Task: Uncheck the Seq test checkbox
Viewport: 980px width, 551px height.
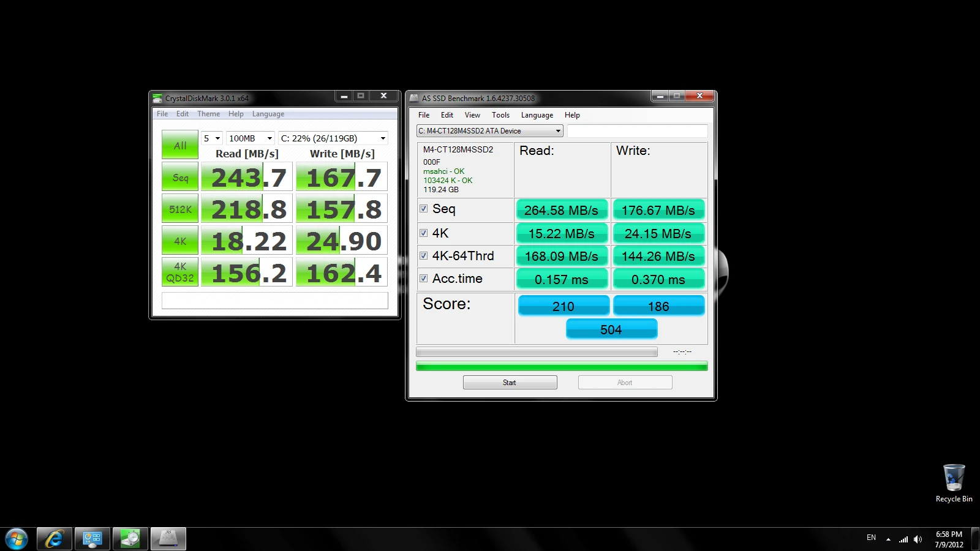Action: (423, 209)
